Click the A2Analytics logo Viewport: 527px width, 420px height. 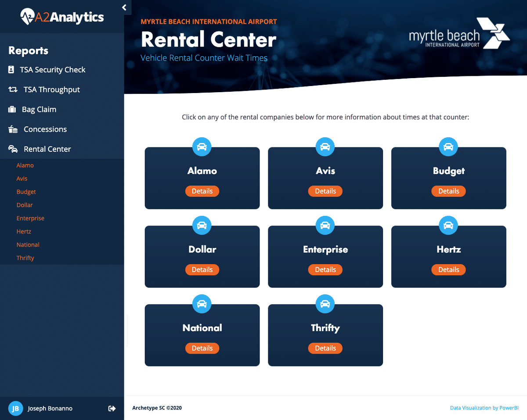(x=62, y=17)
